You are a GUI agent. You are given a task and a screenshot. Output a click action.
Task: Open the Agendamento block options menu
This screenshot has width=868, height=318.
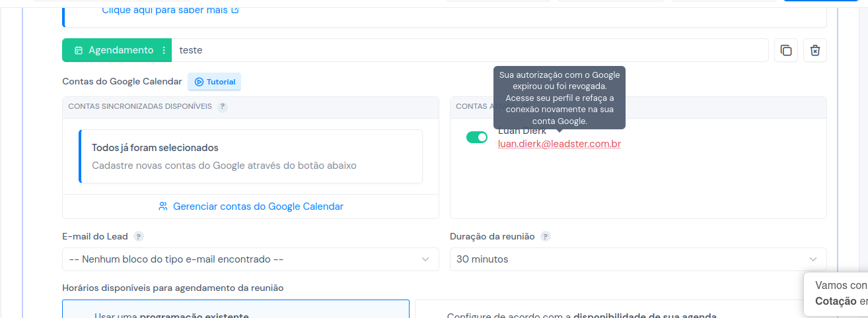coord(164,50)
